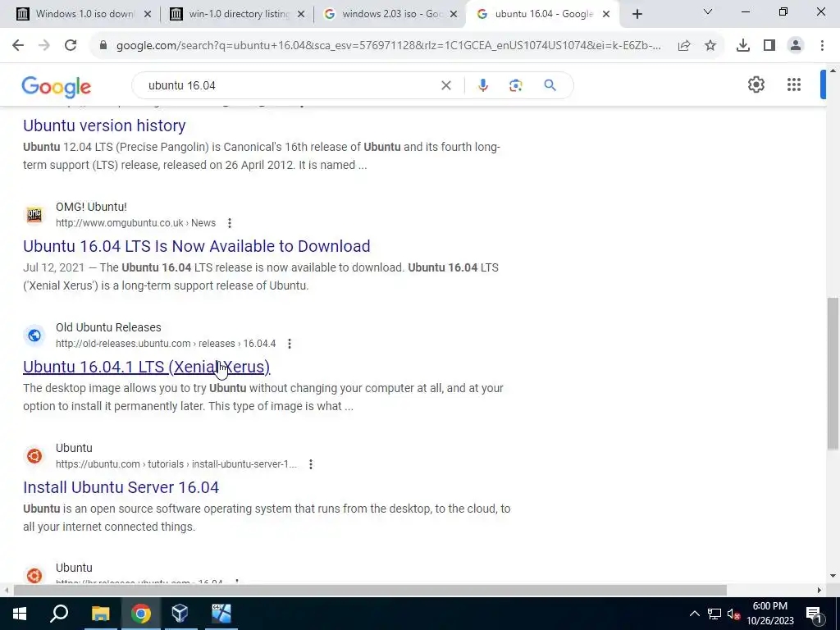Open the network tray icon

point(714,614)
